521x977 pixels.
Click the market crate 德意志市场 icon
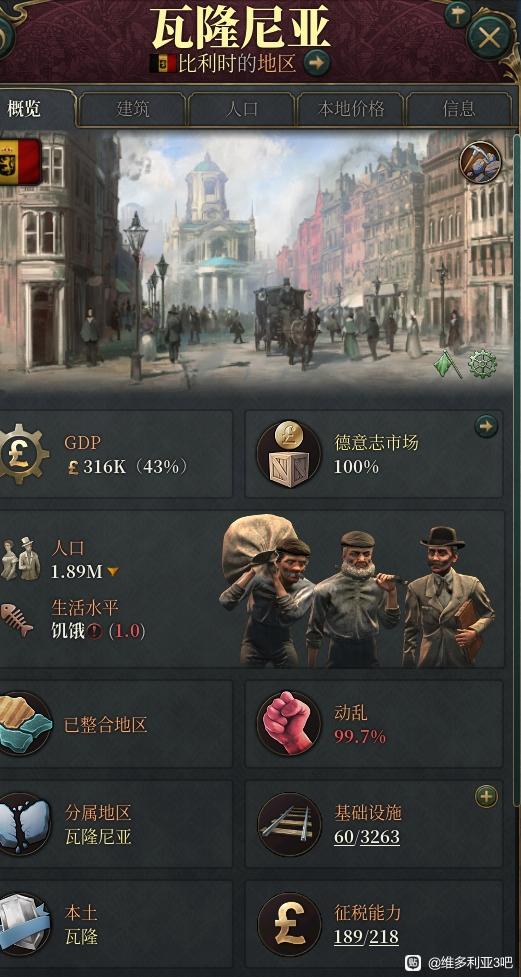289,454
